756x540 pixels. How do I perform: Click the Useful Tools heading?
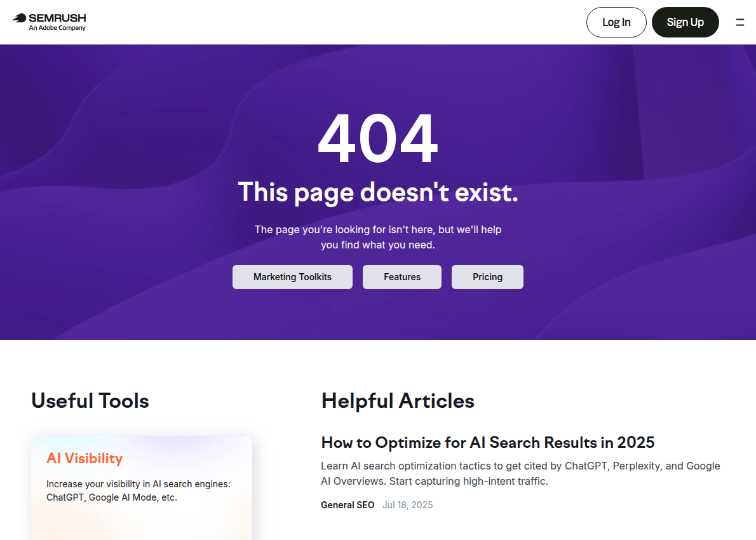90,401
